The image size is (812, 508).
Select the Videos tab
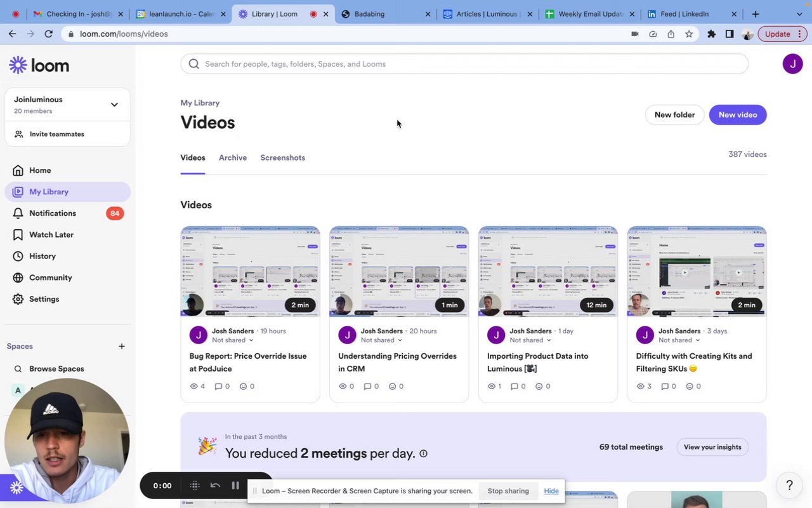(x=193, y=157)
